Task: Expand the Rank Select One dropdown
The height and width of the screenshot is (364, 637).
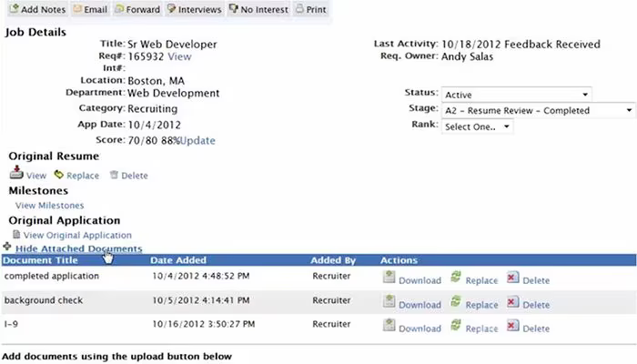Action: point(478,126)
